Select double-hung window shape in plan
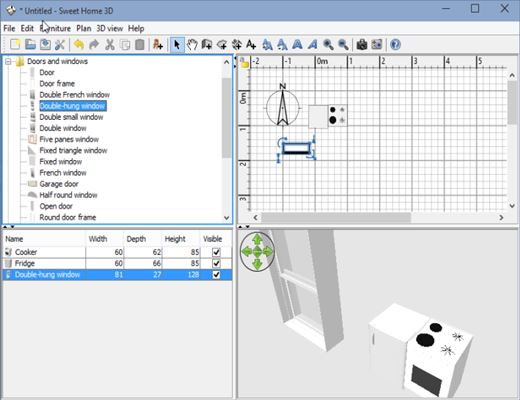 [x=296, y=148]
